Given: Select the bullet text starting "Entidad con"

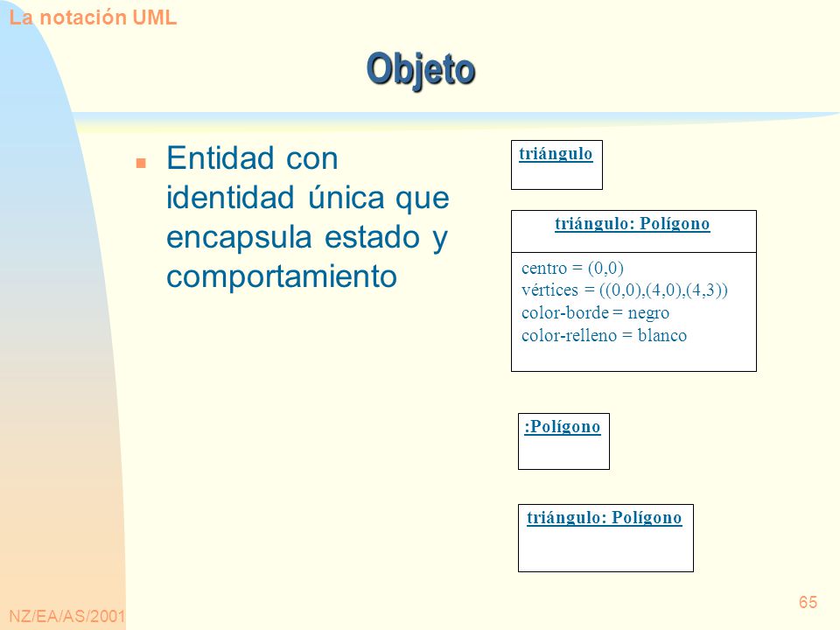Looking at the screenshot, I should 307,217.
